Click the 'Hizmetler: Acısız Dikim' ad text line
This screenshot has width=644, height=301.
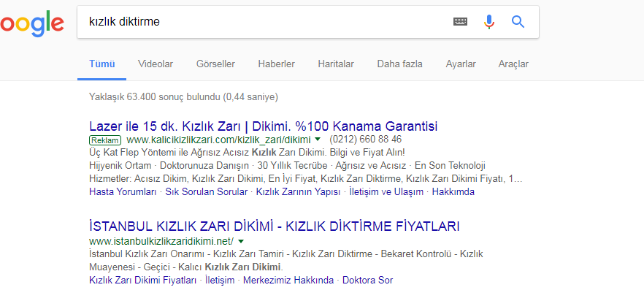(305, 179)
